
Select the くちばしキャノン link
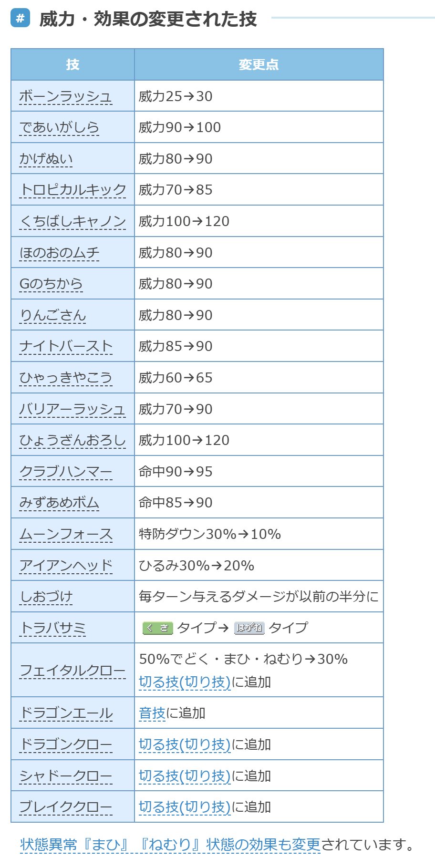pos(72,221)
